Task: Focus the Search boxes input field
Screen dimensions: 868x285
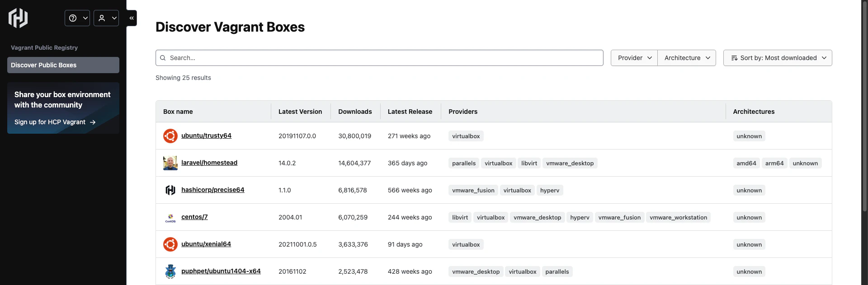Action: click(379, 58)
